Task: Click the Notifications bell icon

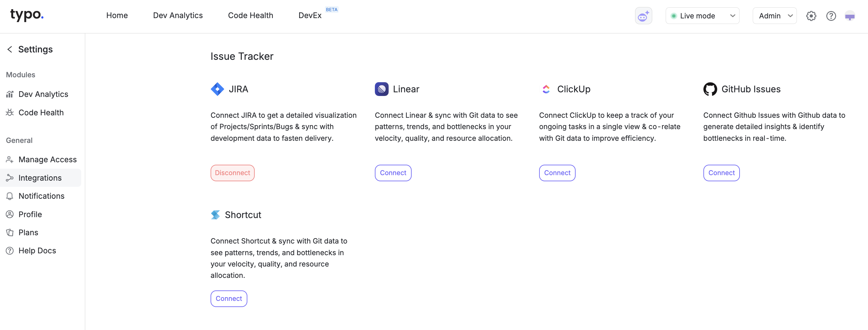Action: (x=10, y=196)
